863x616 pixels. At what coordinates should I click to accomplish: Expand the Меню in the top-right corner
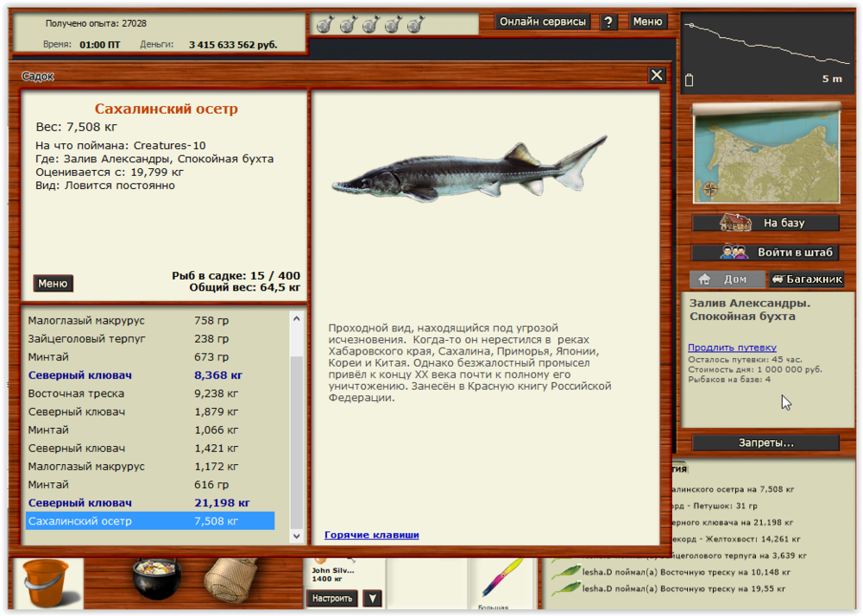647,22
